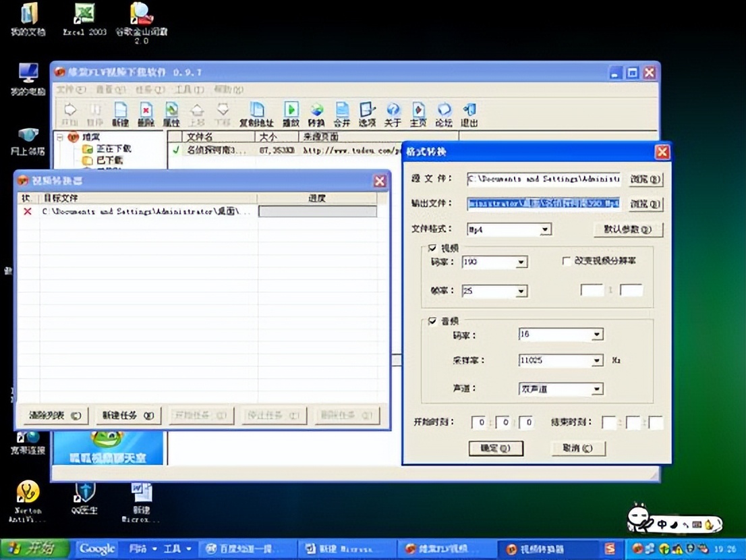746x560 pixels.
Task: Expand the audio 采样率 11025 dropdown
Action: click(x=596, y=361)
